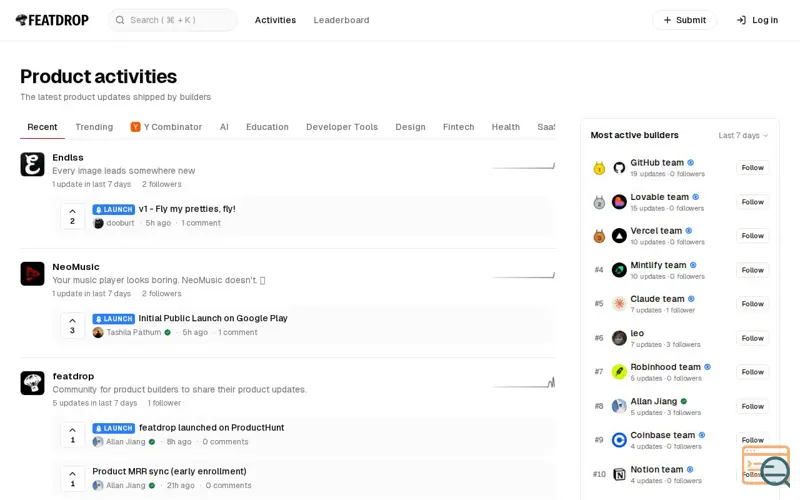Upvote 'Initial Public Launch on Google Play'
The height and width of the screenshot is (500, 800).
(x=72, y=325)
